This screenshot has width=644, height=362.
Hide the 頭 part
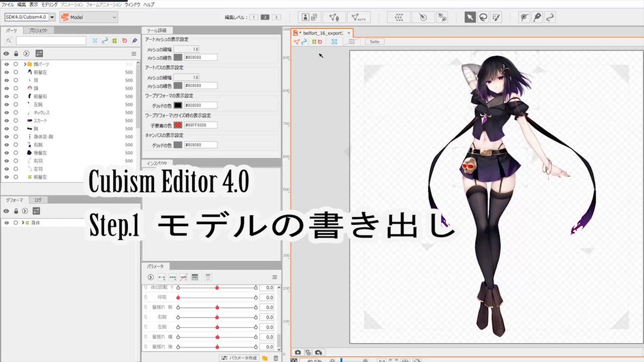(x=7, y=88)
